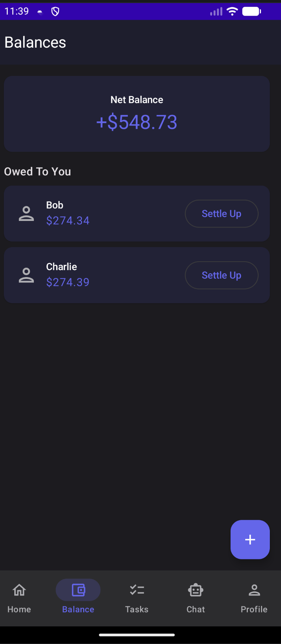This screenshot has width=281, height=644.
Task: Tap Bob's $274.34 amount
Action: [x=68, y=221]
